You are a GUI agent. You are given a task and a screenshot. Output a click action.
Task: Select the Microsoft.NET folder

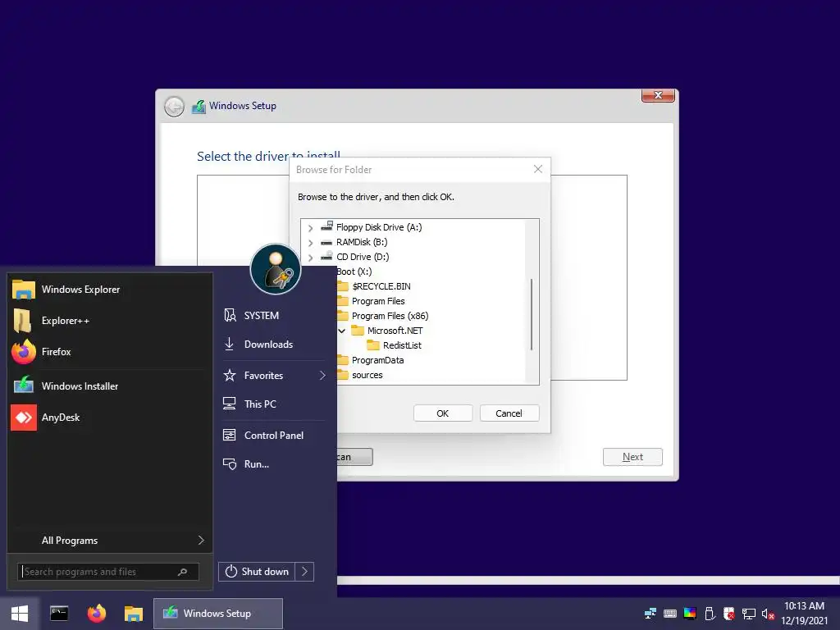[x=395, y=331]
